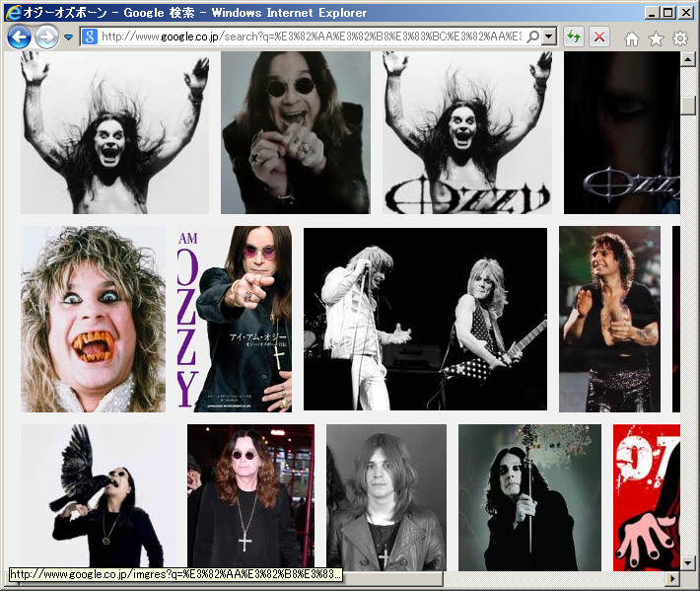Click the vertical scrollbar down arrow
Viewport: 700px width, 591px height.
[x=688, y=563]
